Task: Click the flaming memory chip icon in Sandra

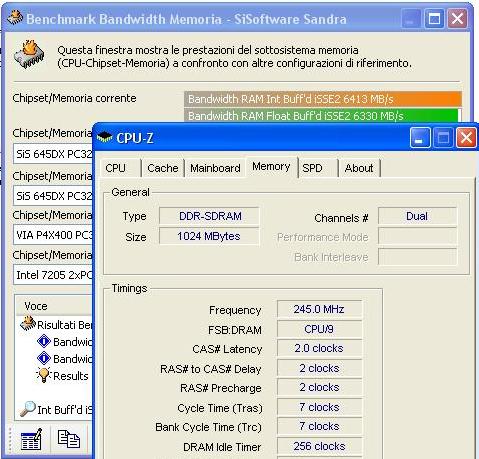Action: pos(29,54)
